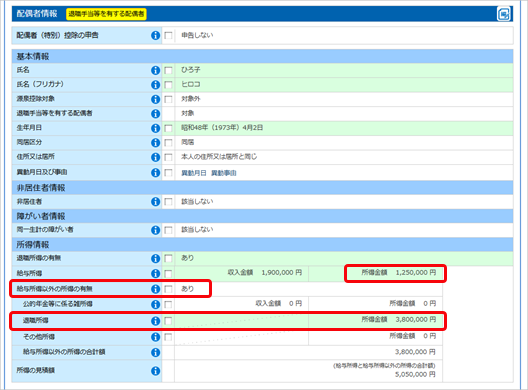Open info icon for 異動月日及び事由
The image size is (528, 390).
[x=155, y=172]
